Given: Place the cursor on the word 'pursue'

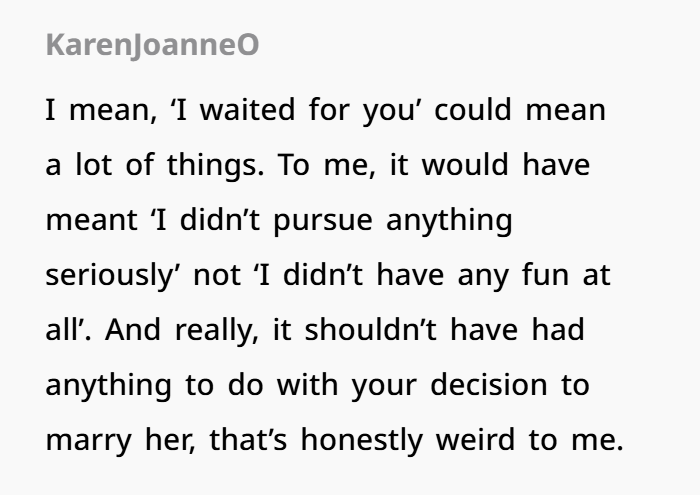Looking at the screenshot, I should tap(323, 220).
